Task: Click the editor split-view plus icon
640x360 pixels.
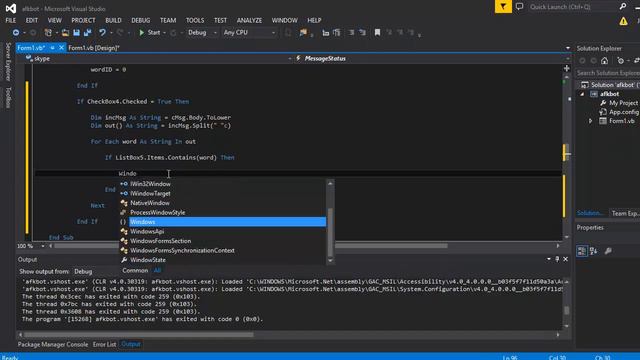Action: tap(567, 68)
